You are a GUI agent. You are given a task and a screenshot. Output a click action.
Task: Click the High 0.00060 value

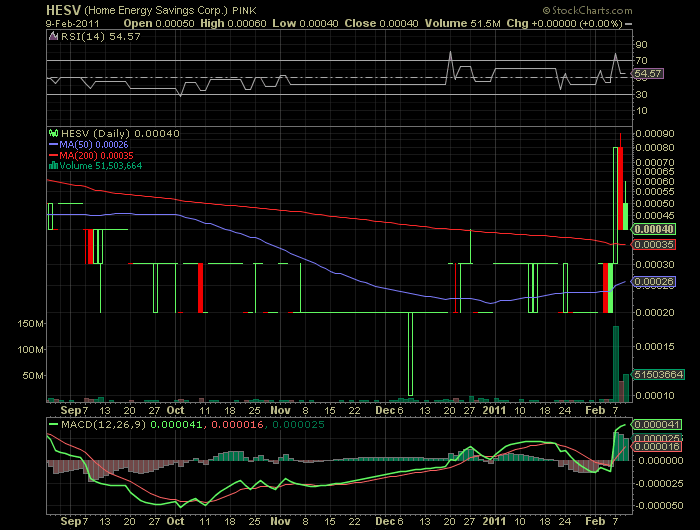233,24
